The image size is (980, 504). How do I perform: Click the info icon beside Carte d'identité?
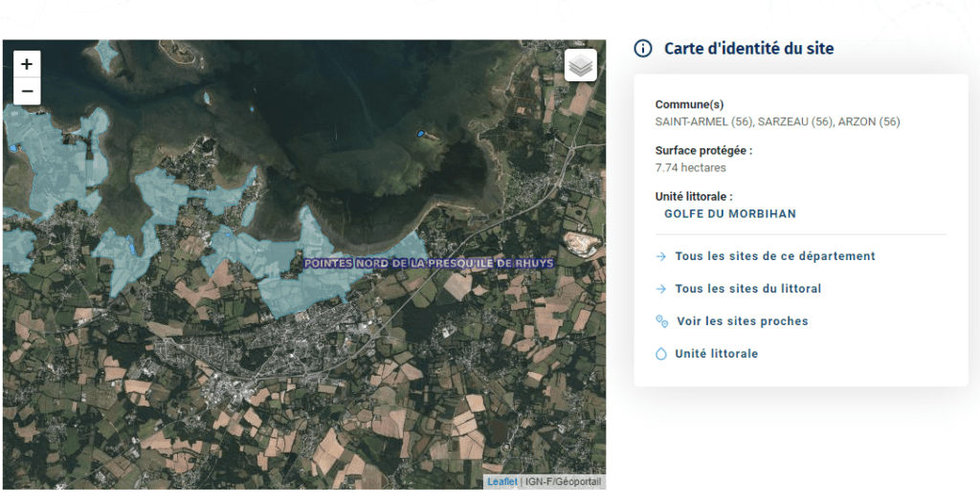(642, 48)
